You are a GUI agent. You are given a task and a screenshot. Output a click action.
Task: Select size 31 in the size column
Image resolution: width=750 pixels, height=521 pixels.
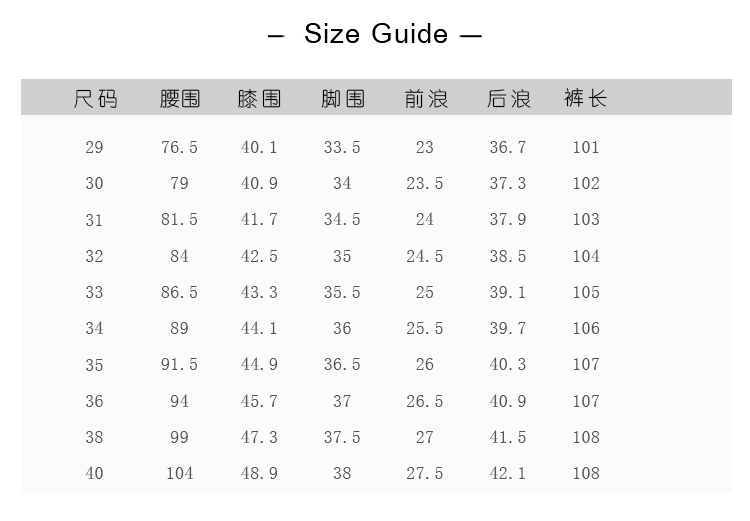(x=94, y=220)
